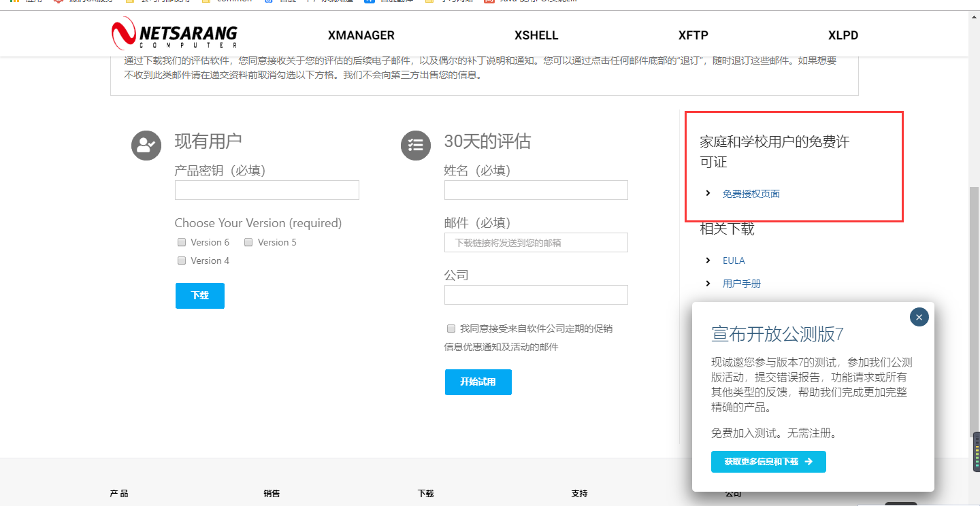Image resolution: width=980 pixels, height=506 pixels.
Task: Click the 开始试用 button
Action: click(478, 382)
